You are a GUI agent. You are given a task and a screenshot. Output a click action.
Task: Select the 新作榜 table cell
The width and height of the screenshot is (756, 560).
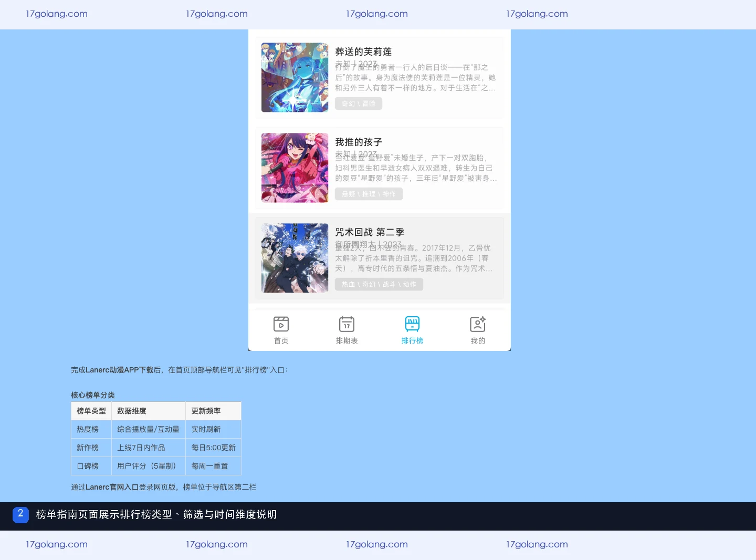tap(91, 448)
